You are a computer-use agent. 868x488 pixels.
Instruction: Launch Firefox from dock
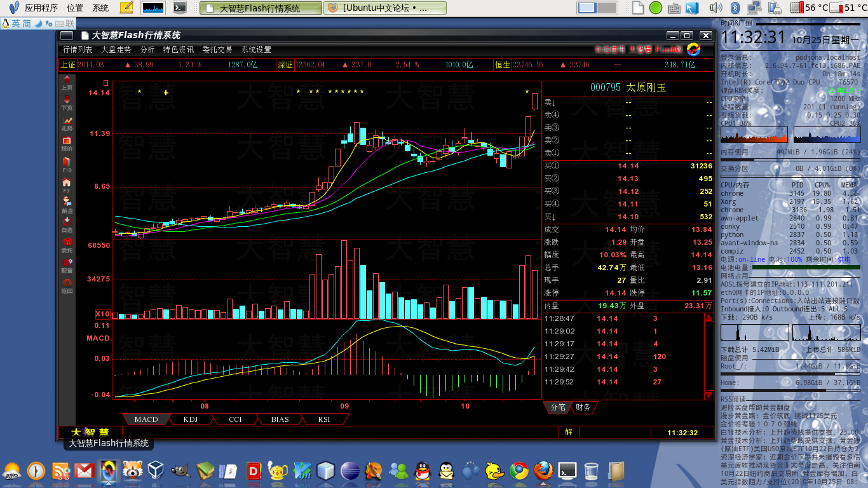tap(543, 471)
